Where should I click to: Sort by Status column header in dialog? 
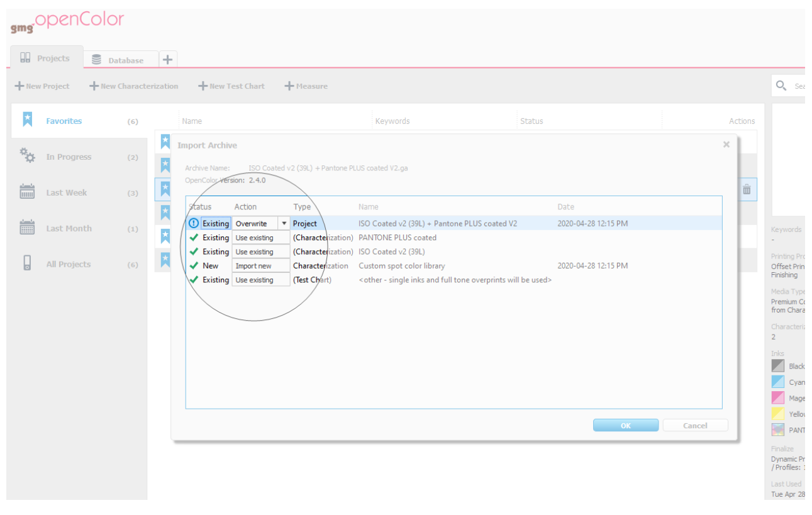coord(201,206)
